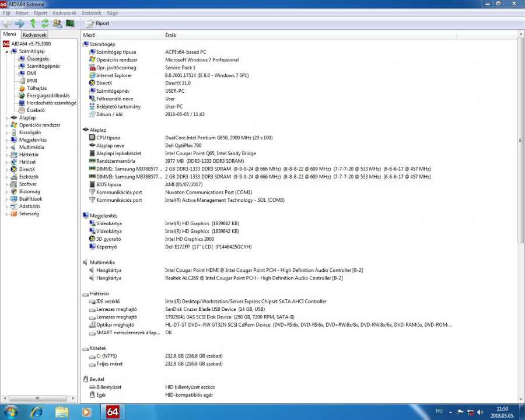Open the media player taskbar icon

click(x=86, y=412)
